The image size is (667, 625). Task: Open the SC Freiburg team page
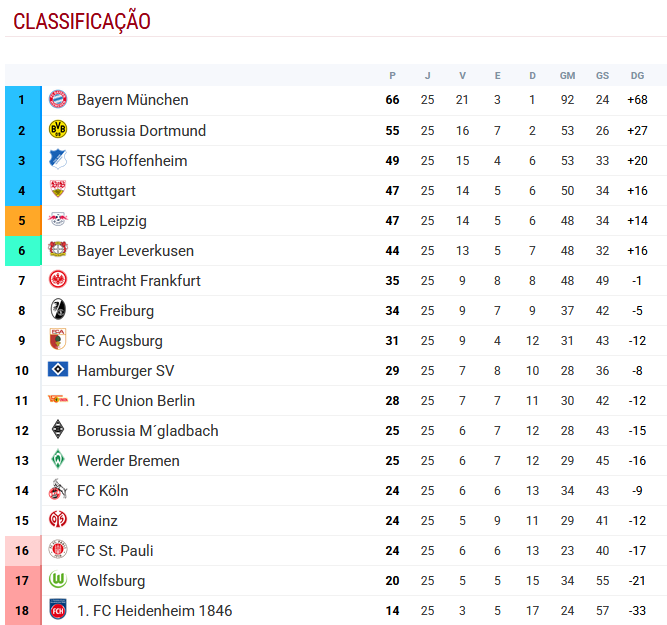(x=115, y=310)
